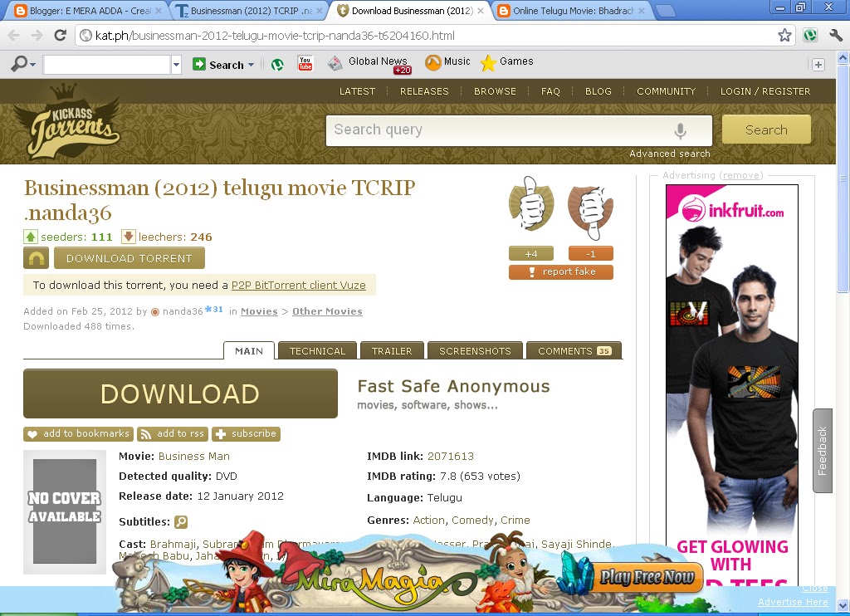Viewport: 850px width, 616px height.
Task: Open the Other Movies category link
Action: coord(327,311)
